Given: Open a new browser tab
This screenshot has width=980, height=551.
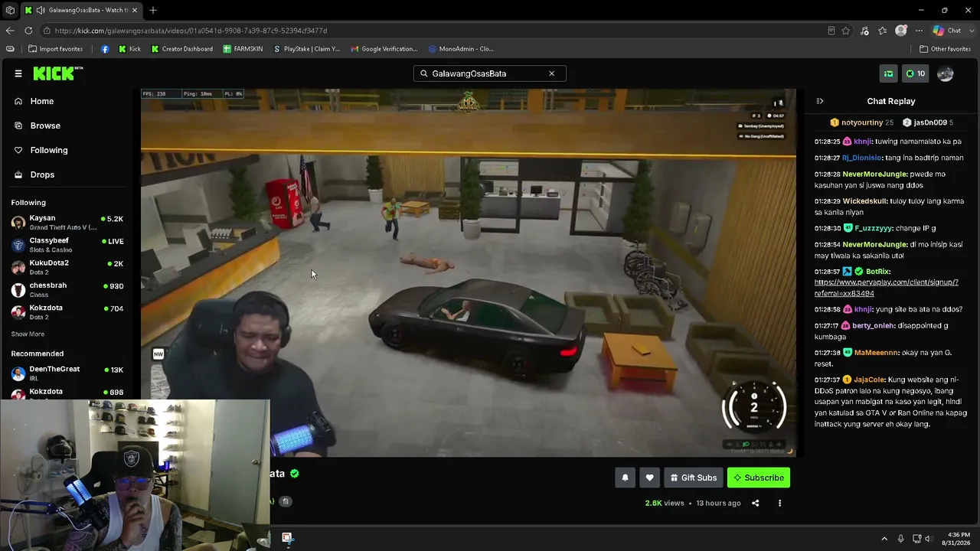Looking at the screenshot, I should [153, 10].
